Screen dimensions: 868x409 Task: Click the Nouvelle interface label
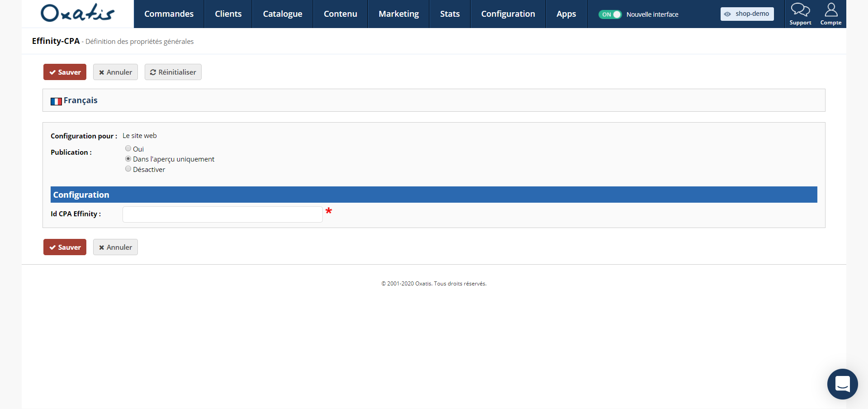pos(652,14)
